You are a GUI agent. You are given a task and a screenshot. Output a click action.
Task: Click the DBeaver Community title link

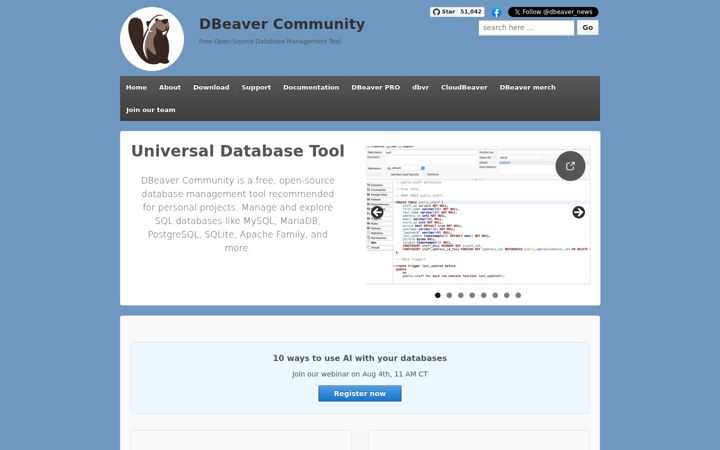pos(282,24)
